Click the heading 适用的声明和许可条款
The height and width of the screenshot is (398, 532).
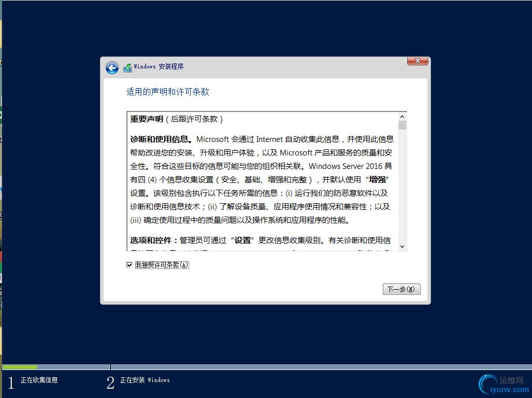pyautogui.click(x=168, y=92)
